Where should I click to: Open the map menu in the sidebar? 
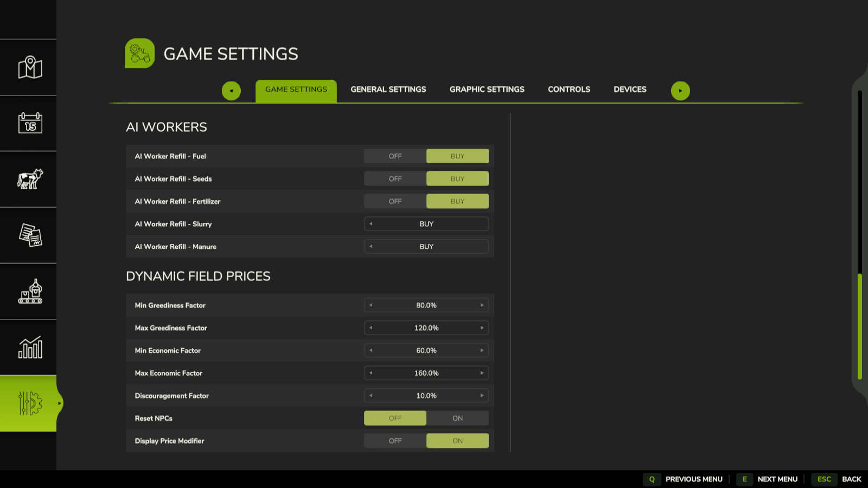pos(28,67)
